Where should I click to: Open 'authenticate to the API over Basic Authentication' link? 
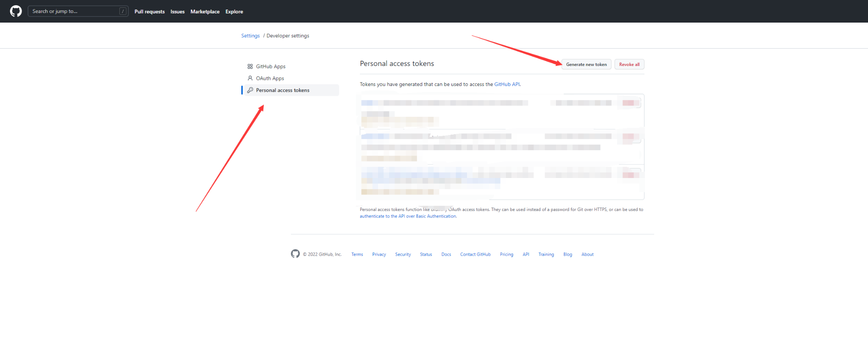(x=408, y=216)
